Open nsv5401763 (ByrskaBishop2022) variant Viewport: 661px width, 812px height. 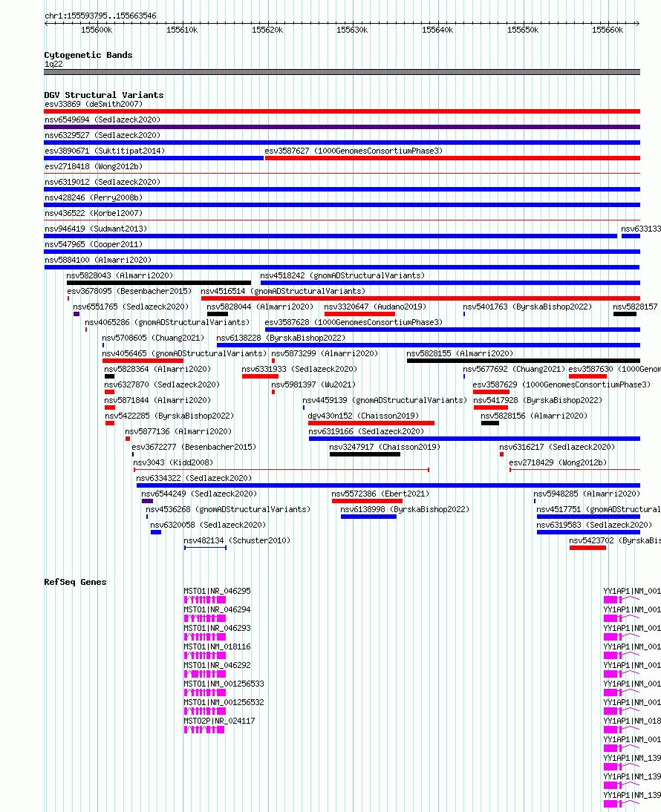(x=464, y=314)
